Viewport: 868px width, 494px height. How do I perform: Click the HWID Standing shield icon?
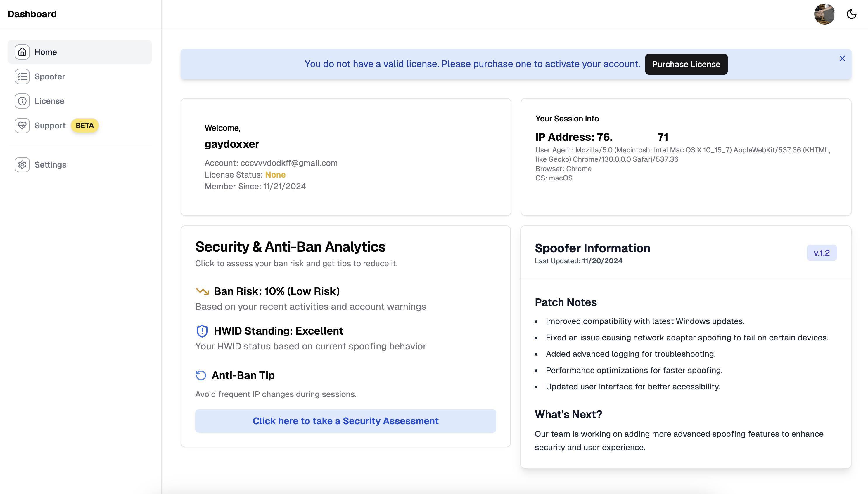(x=202, y=331)
